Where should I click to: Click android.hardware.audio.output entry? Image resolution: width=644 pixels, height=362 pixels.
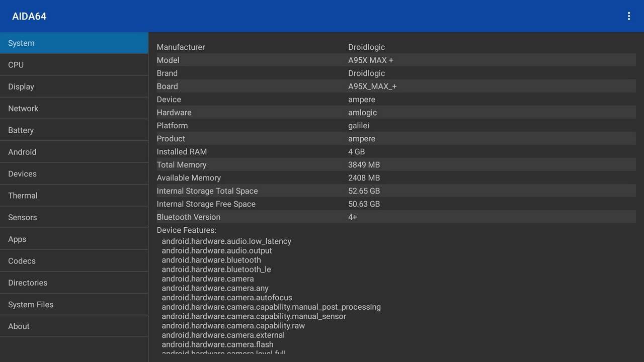217,250
